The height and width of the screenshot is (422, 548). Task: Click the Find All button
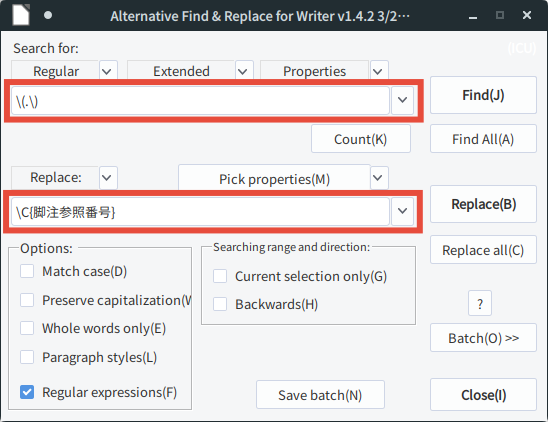[483, 139]
